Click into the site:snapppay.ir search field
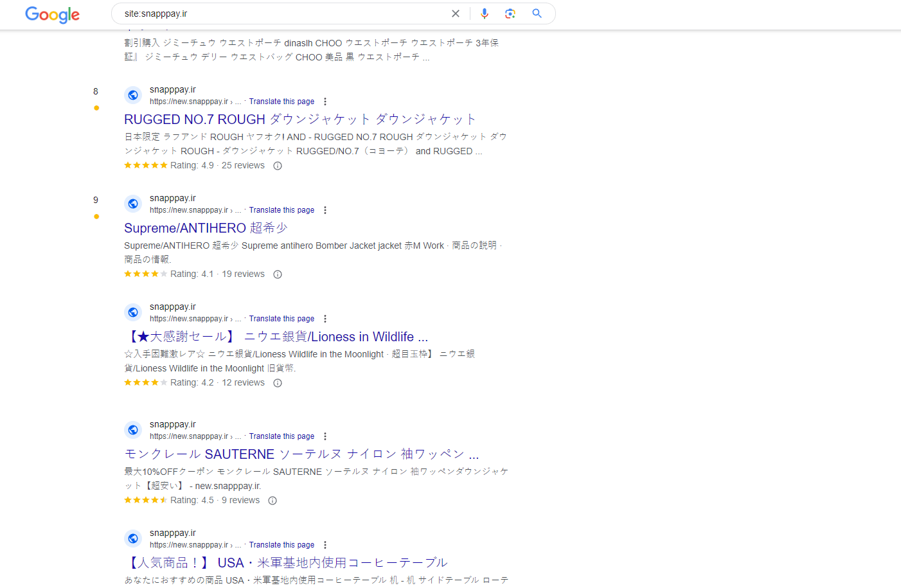 coord(283,13)
